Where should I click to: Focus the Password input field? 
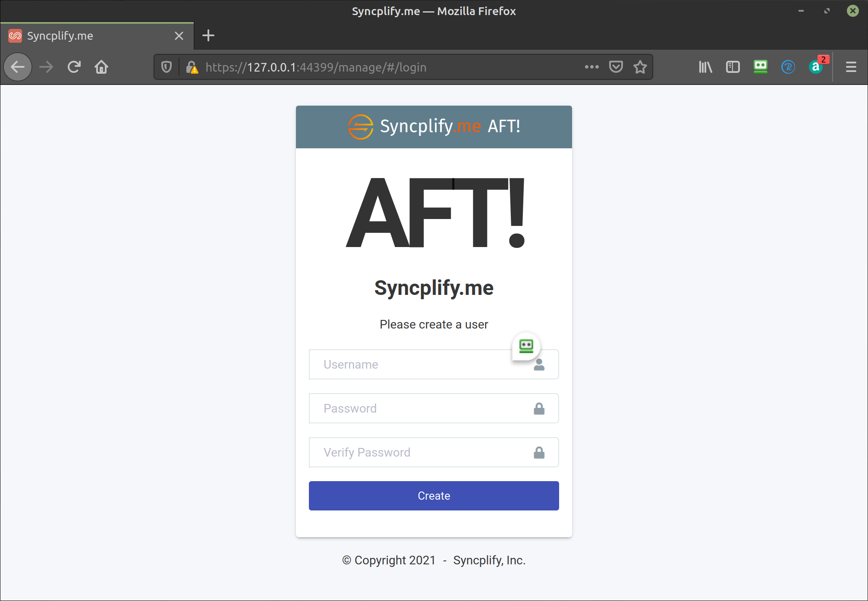tap(434, 409)
